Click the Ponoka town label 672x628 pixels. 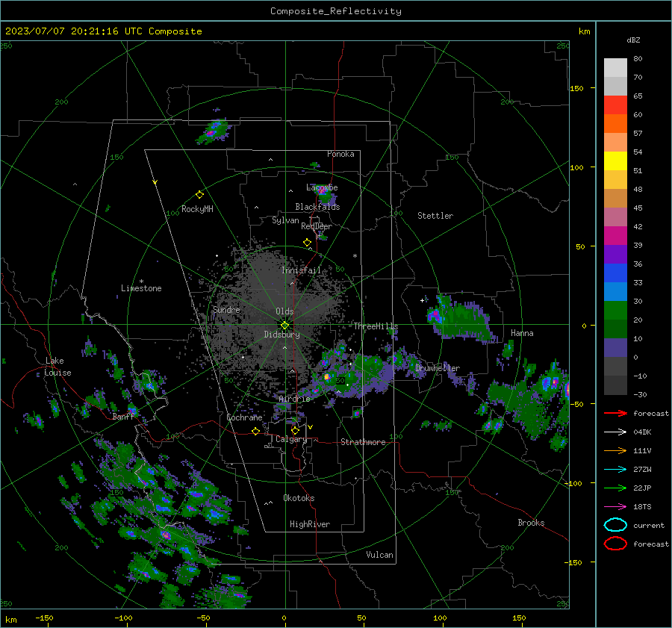tap(340, 154)
